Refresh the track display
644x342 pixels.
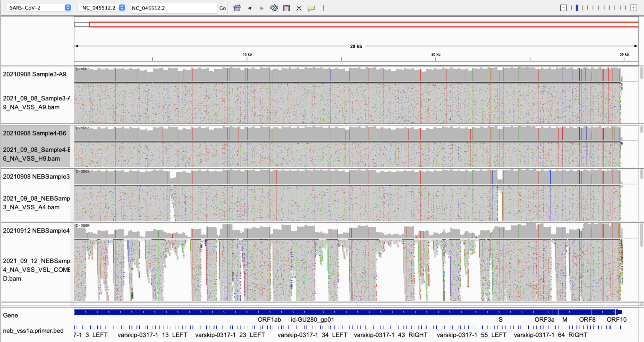click(x=274, y=8)
